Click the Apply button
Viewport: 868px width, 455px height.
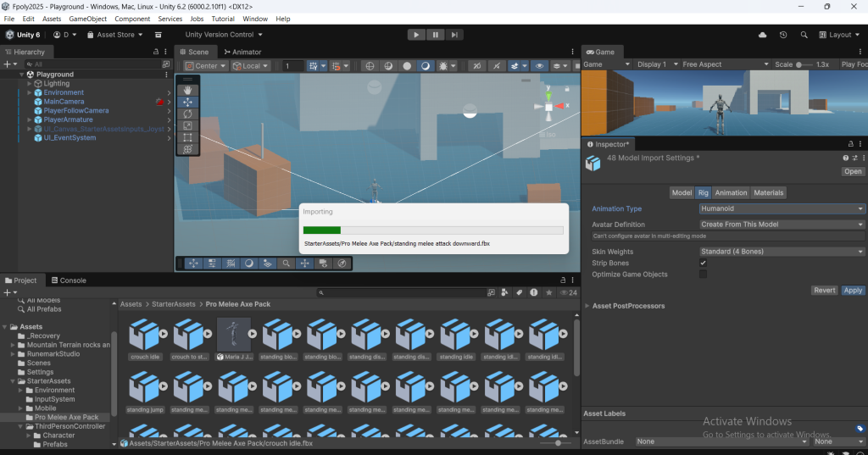point(853,291)
